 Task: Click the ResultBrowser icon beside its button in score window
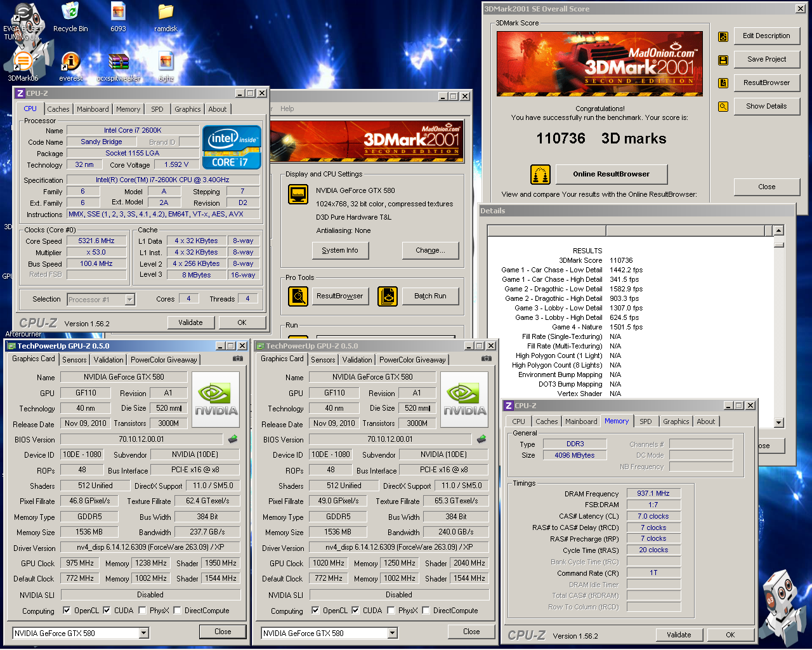pos(723,83)
